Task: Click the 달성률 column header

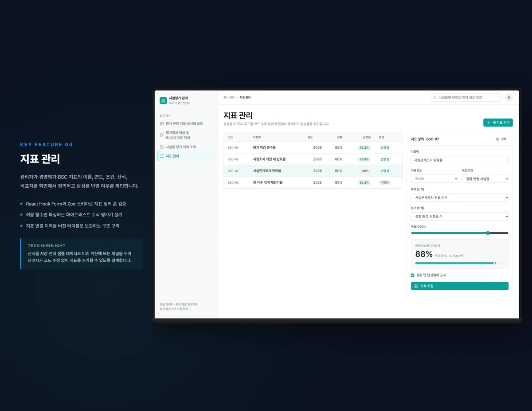Action: coord(367,137)
